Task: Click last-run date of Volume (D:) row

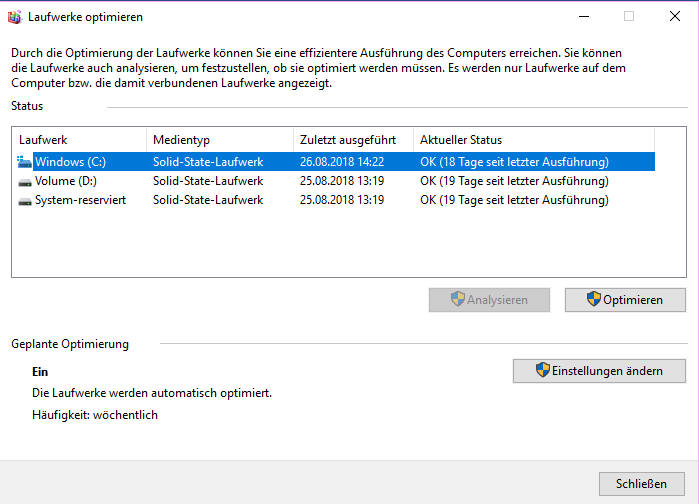Action: tap(342, 181)
